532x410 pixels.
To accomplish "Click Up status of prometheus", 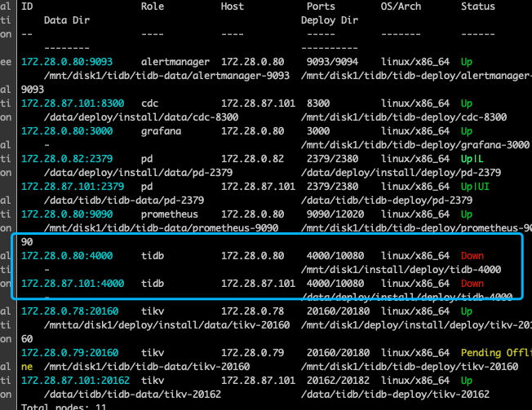I will tap(467, 215).
